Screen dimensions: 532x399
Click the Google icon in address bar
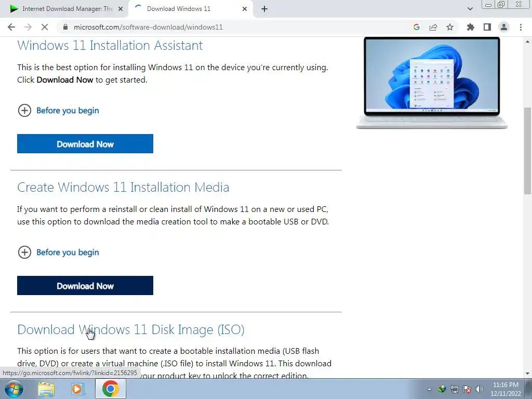pyautogui.click(x=417, y=27)
